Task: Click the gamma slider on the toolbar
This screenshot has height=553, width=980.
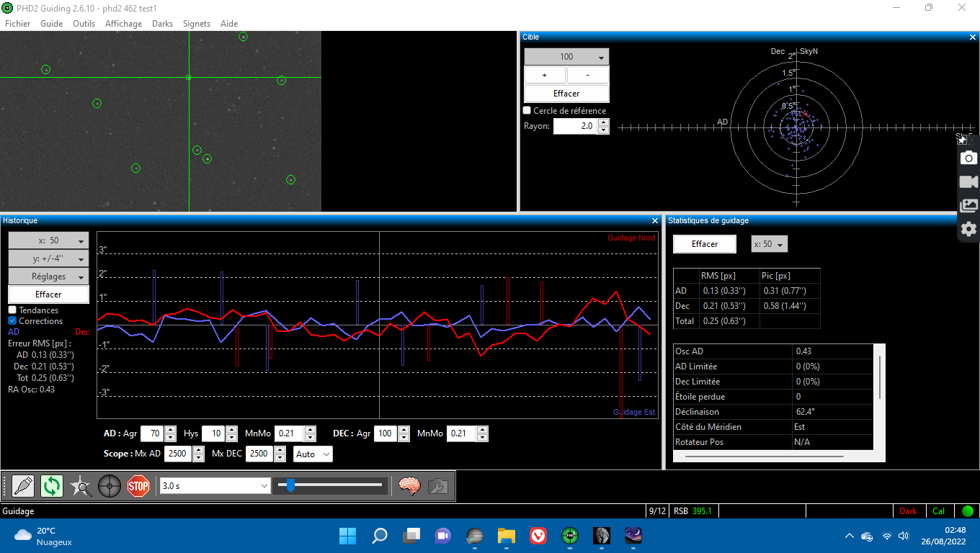Action: click(330, 485)
